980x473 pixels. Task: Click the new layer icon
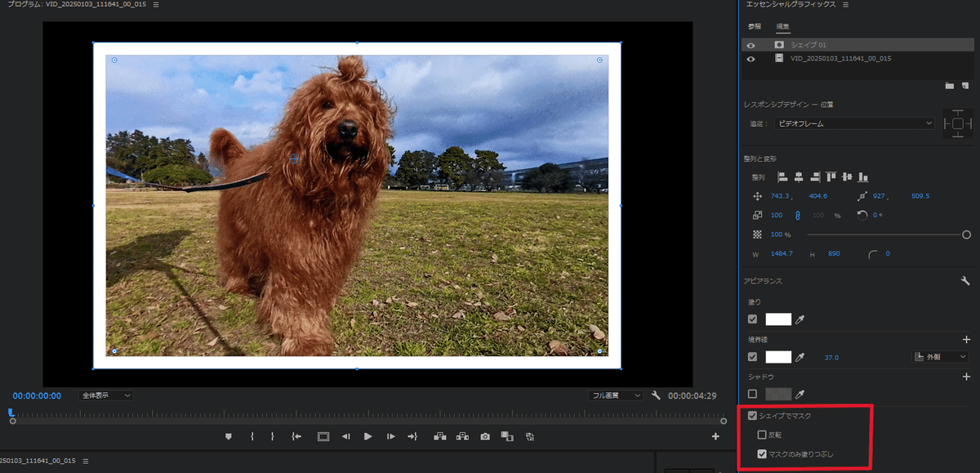(x=964, y=85)
